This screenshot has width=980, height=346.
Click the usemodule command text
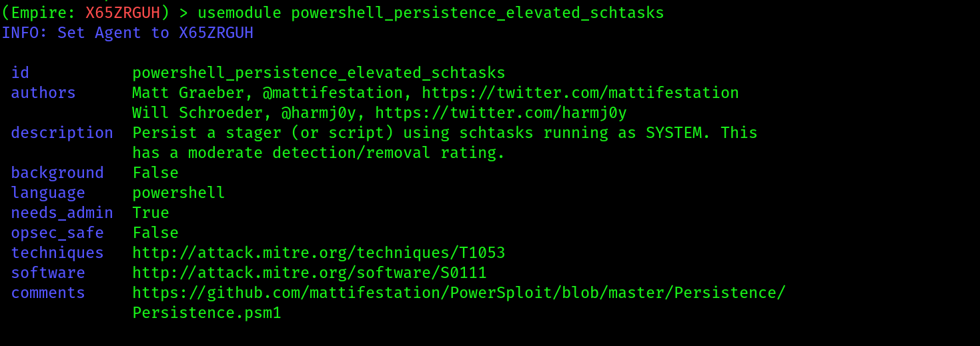(239, 13)
